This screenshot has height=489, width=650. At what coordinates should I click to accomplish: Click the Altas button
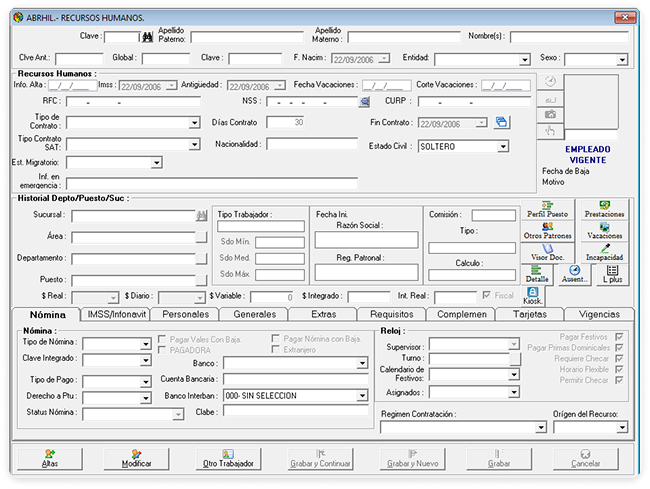[x=50, y=459]
